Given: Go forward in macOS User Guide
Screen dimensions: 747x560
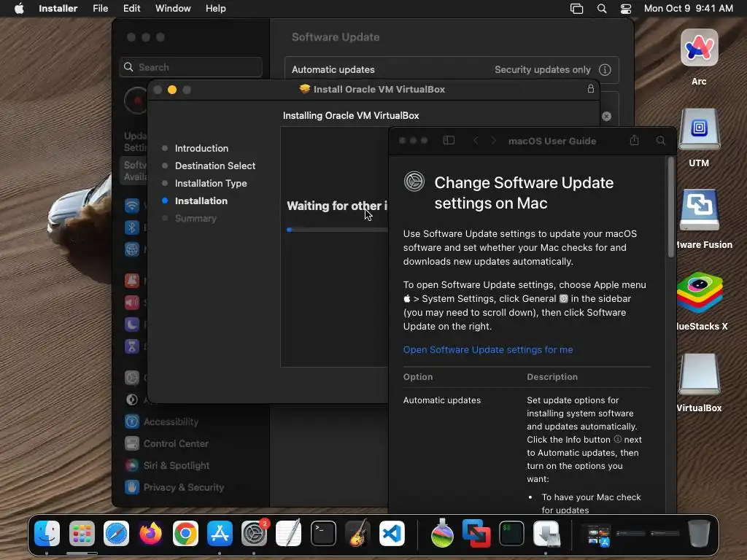Looking at the screenshot, I should coord(494,141).
